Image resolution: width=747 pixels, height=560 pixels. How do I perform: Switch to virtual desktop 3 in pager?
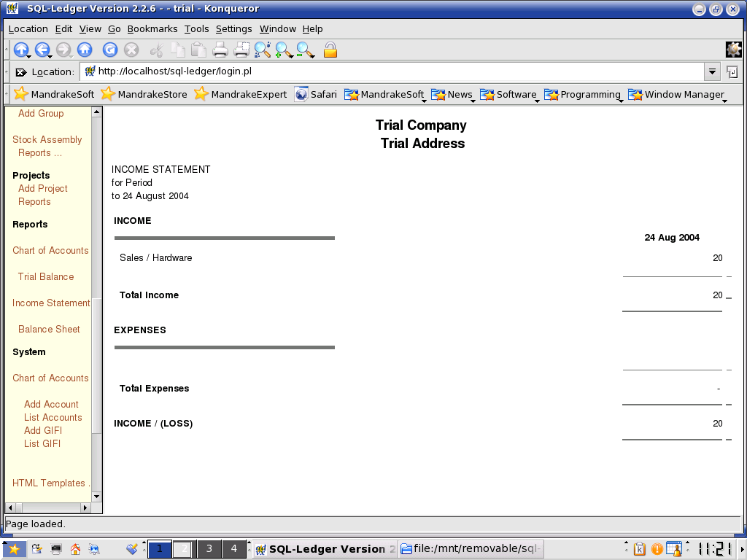tap(209, 549)
